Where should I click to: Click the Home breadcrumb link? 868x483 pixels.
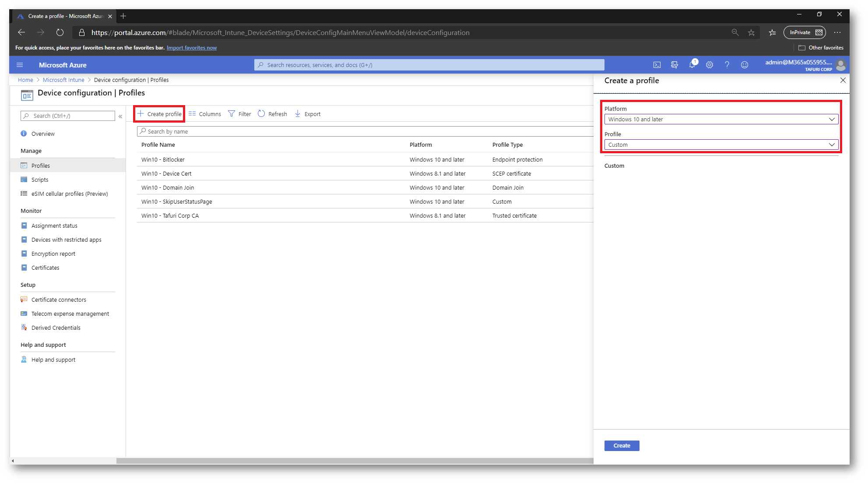click(x=25, y=80)
